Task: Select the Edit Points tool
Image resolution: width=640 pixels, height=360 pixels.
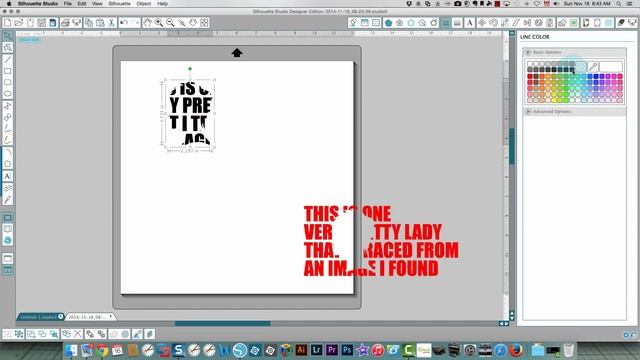Action: (x=7, y=48)
